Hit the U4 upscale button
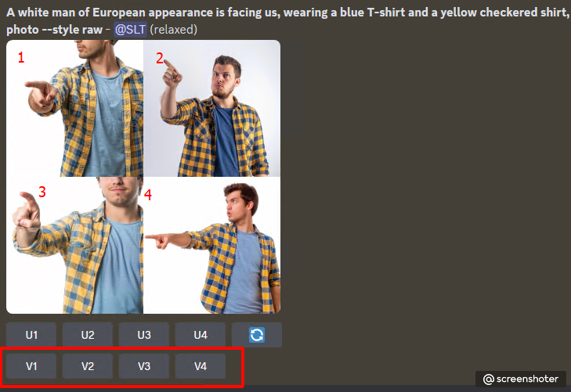The height and width of the screenshot is (392, 571). click(201, 335)
